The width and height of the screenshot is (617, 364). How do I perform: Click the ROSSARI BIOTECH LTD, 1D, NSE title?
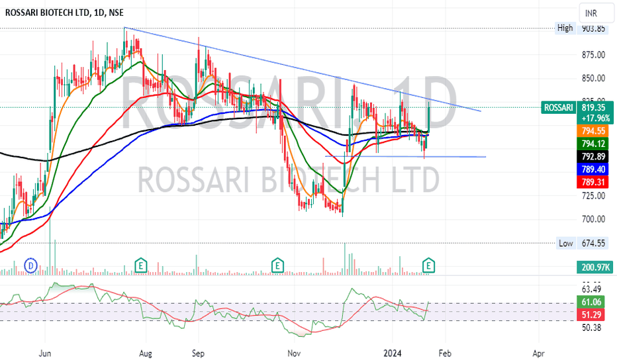(64, 13)
